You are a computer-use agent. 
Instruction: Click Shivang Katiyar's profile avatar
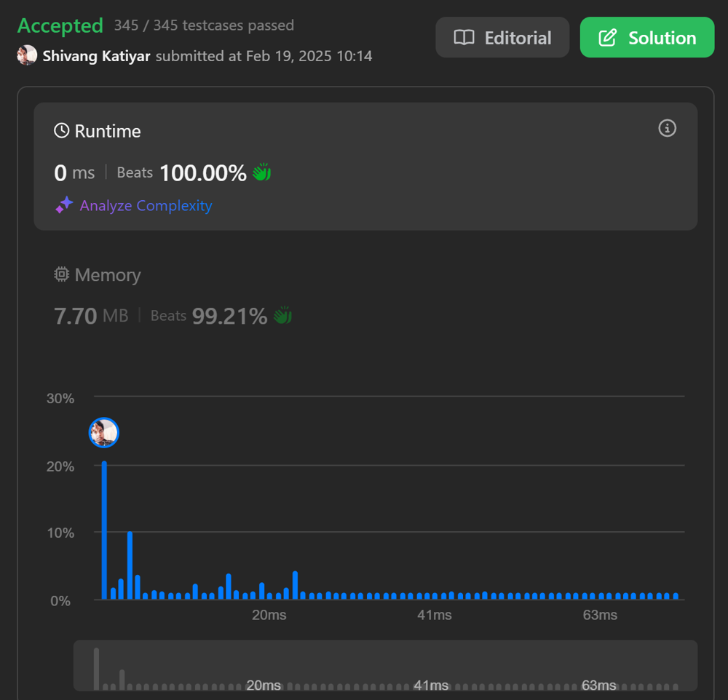[x=27, y=55]
